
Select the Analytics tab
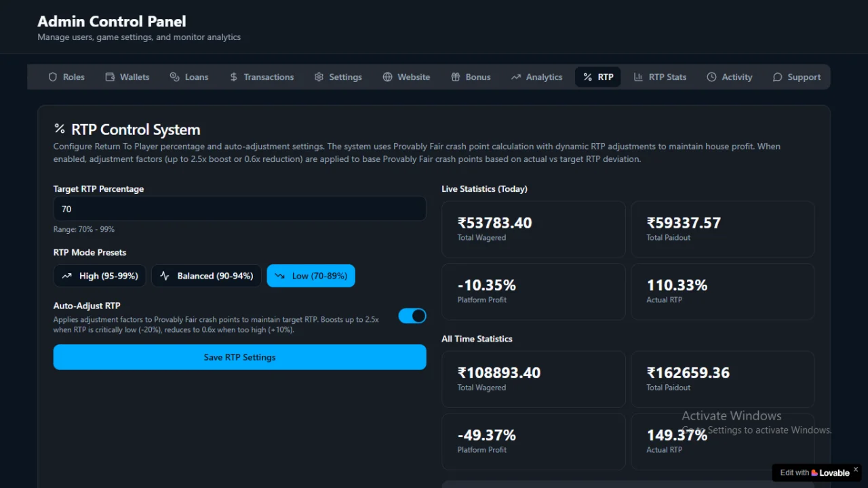coord(537,77)
